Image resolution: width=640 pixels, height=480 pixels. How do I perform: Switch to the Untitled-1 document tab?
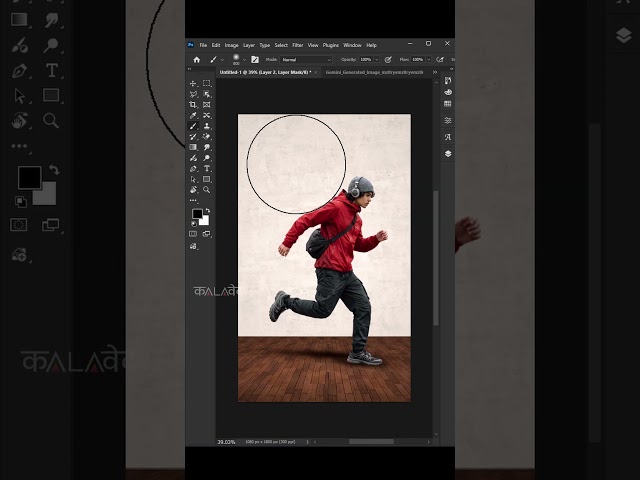point(265,72)
